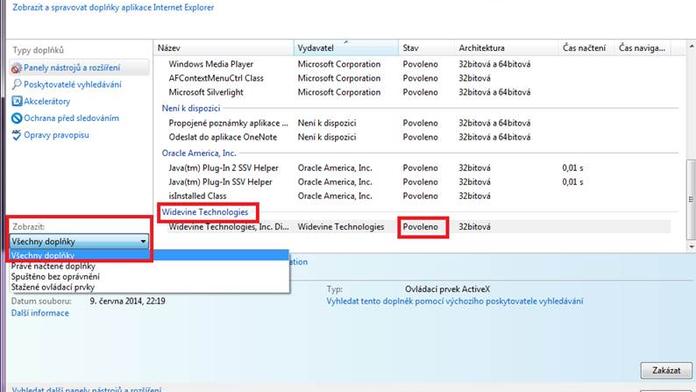Open the Ochrana před sledováním category
The width and height of the screenshot is (696, 392).
pyautogui.click(x=71, y=118)
